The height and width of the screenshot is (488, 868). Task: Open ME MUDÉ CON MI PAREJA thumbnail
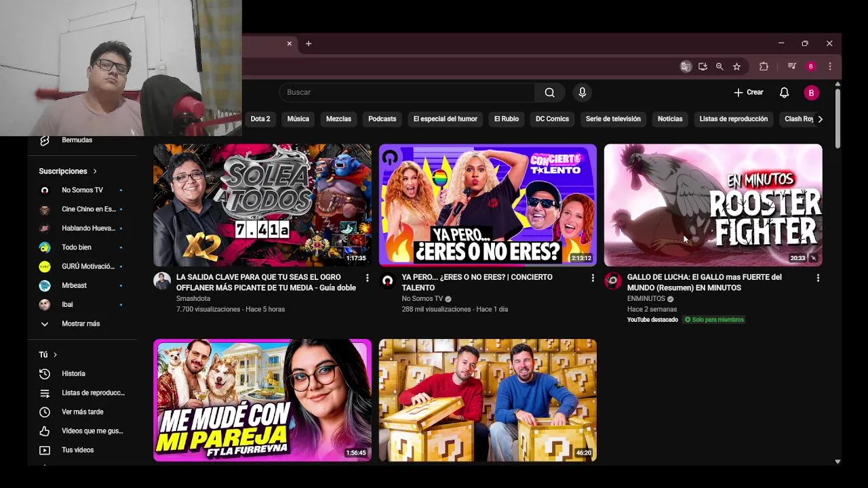pyautogui.click(x=262, y=400)
